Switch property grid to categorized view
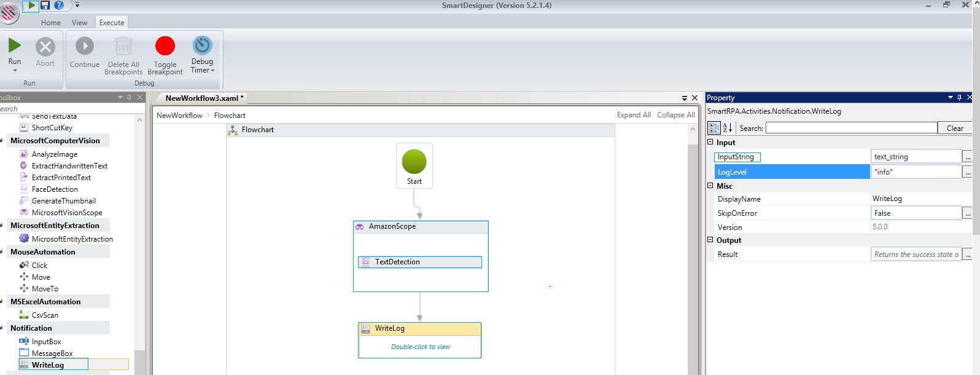This screenshot has width=980, height=375. click(x=714, y=128)
